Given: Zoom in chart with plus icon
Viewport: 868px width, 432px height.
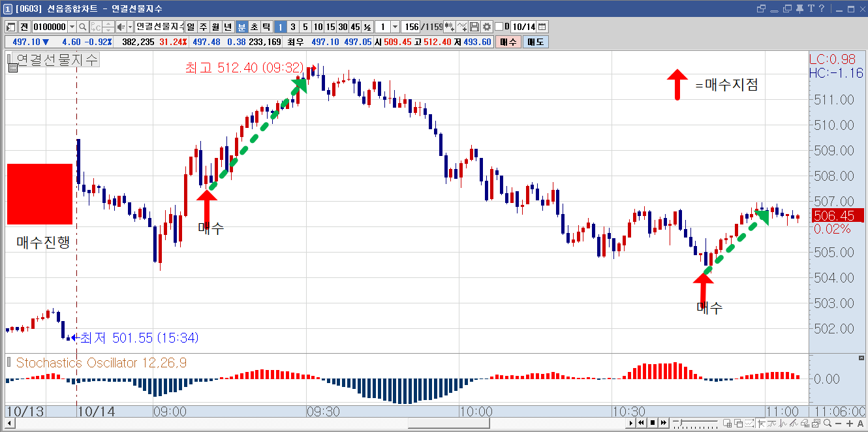Looking at the screenshot, I should pyautogui.click(x=849, y=424).
